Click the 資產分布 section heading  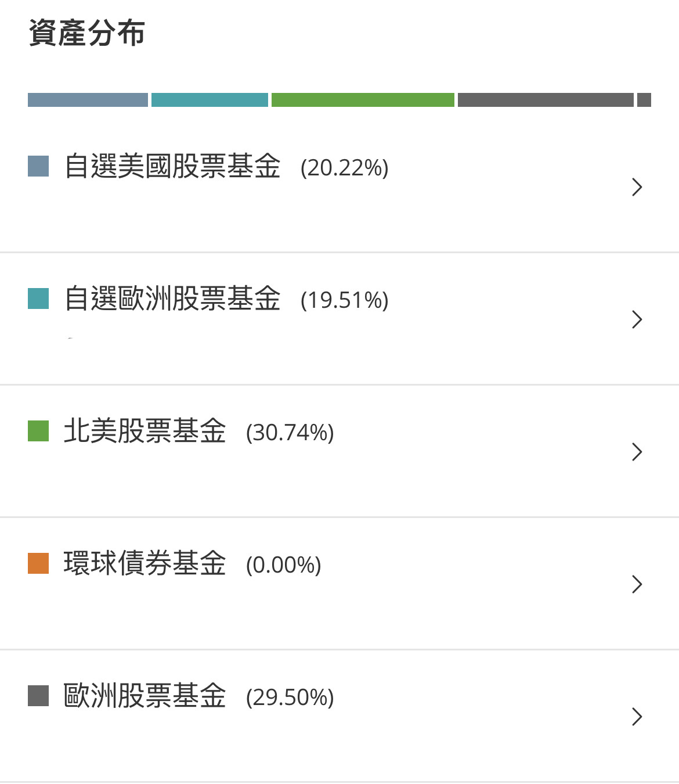tap(86, 33)
